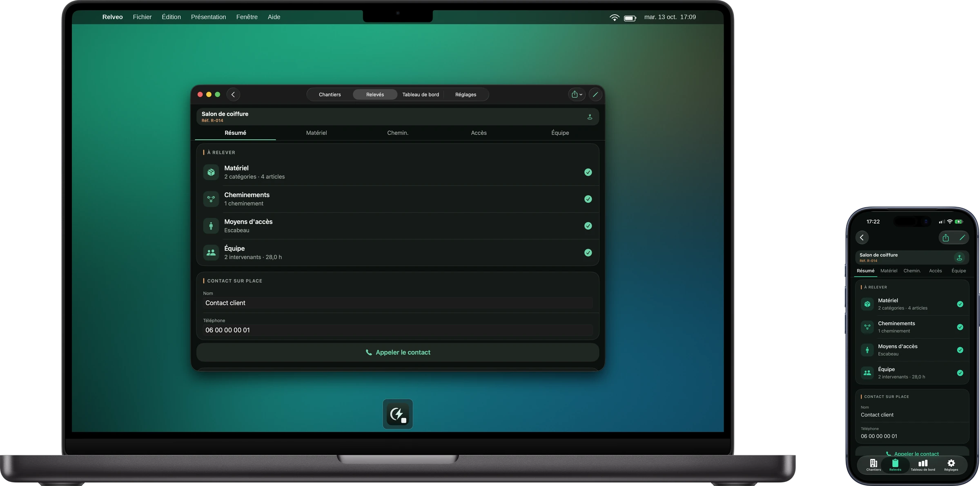This screenshot has width=980, height=486.
Task: Open the Relveo app icon in the dock
Action: coord(398,414)
